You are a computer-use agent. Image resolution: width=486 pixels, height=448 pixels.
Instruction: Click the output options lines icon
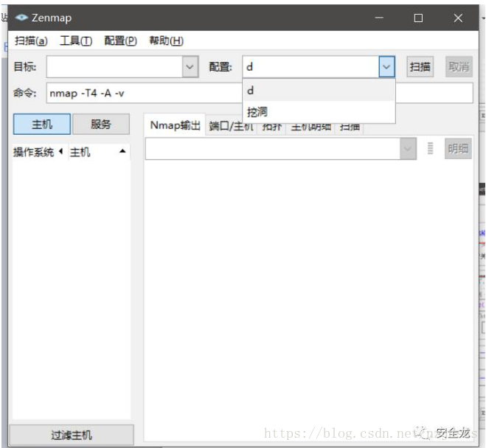point(430,149)
